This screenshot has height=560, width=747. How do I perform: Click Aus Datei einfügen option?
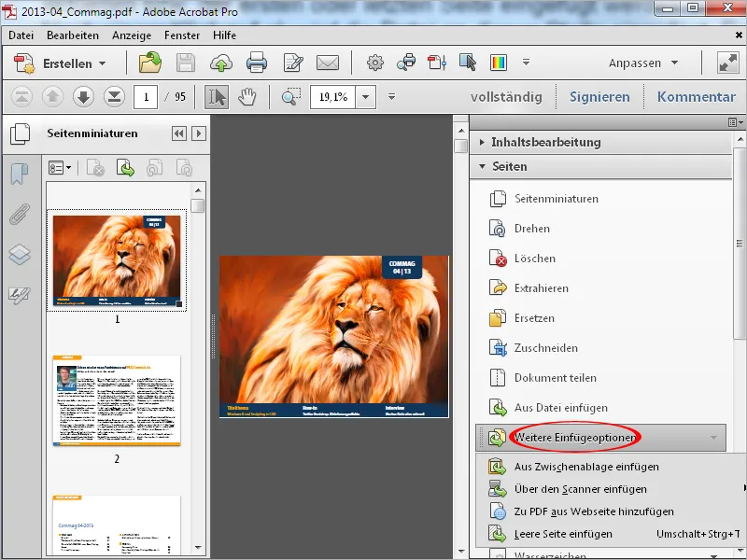561,408
